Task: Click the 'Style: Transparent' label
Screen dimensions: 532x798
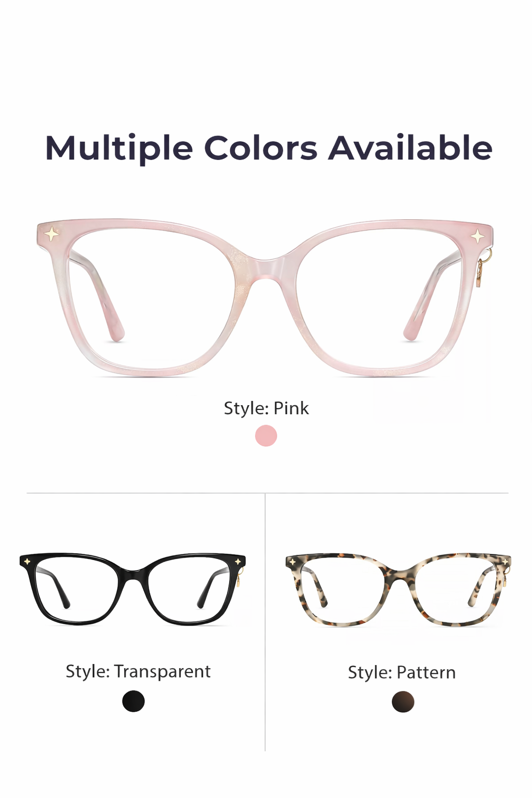Action: [138, 671]
